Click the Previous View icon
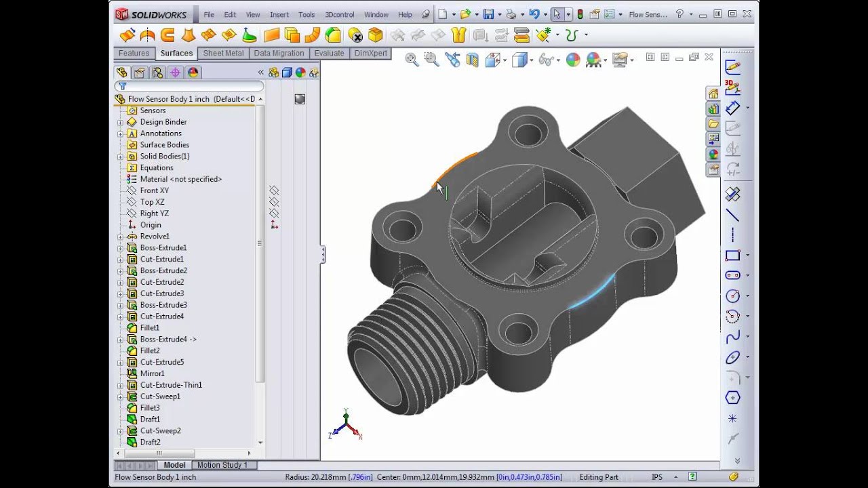868x488 pixels. click(x=452, y=60)
